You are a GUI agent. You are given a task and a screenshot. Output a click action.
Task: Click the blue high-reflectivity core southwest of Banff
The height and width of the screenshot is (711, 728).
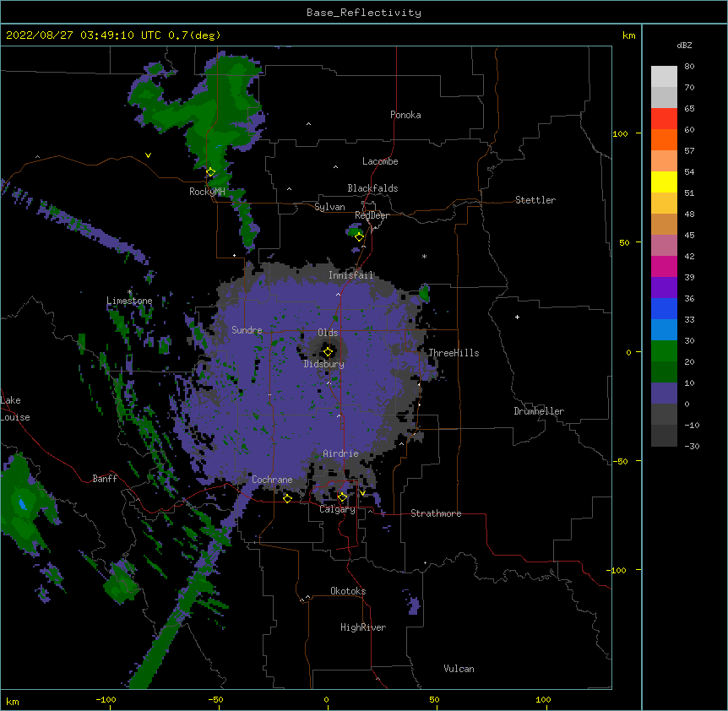(22, 504)
